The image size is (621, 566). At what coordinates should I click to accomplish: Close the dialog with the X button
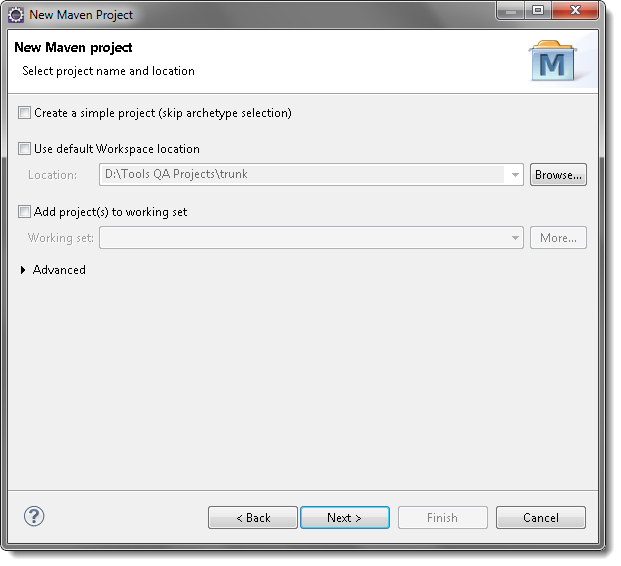point(575,11)
